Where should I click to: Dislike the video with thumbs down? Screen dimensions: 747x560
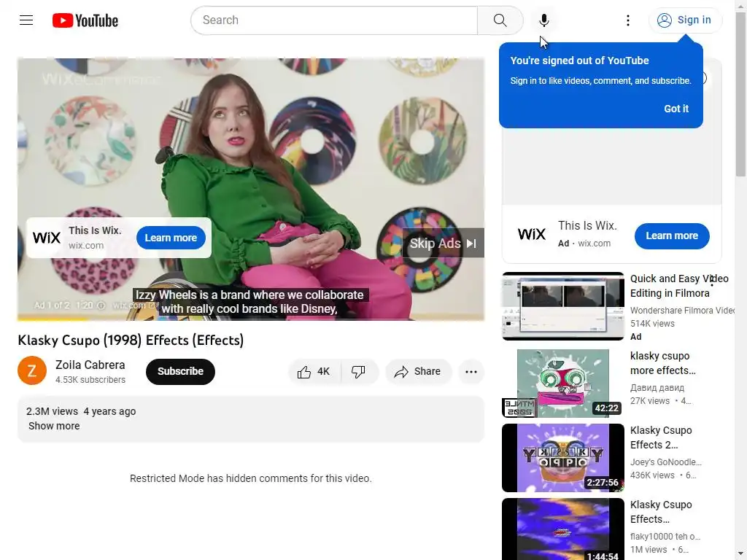click(x=359, y=371)
